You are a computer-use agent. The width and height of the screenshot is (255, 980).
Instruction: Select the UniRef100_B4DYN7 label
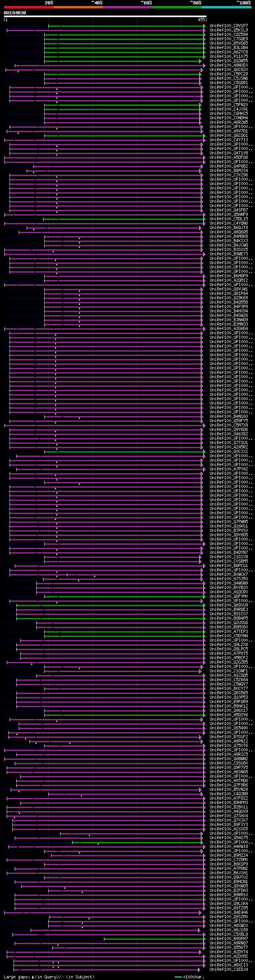229,552
